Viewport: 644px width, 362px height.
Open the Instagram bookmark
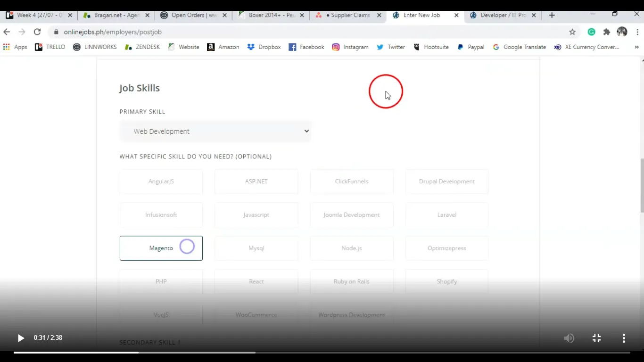coord(350,47)
